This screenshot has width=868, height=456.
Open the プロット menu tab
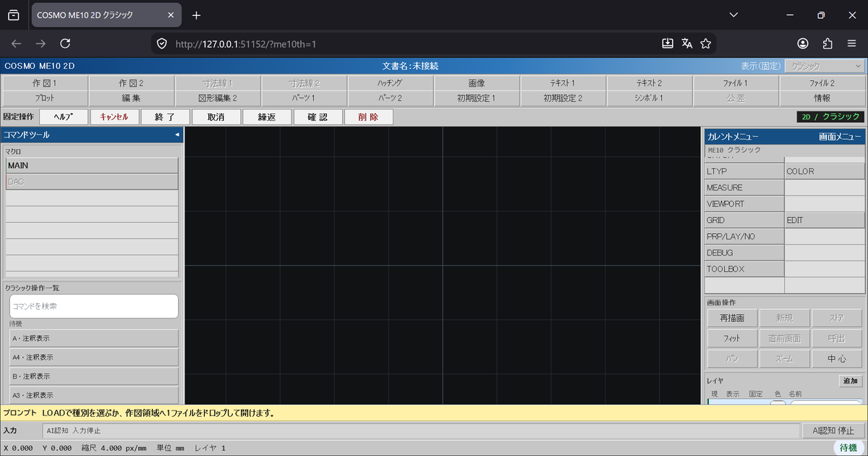point(45,98)
